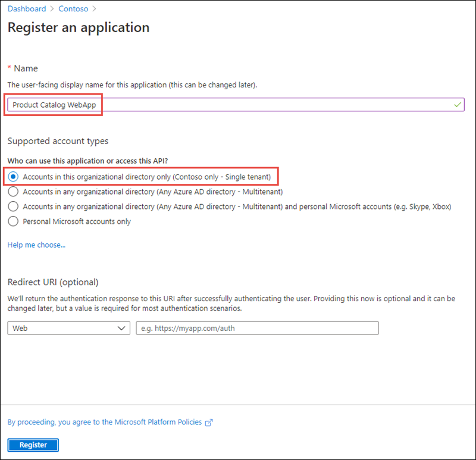
Task: Open the Dashboard breadcrumb link
Action: pyautogui.click(x=27, y=9)
